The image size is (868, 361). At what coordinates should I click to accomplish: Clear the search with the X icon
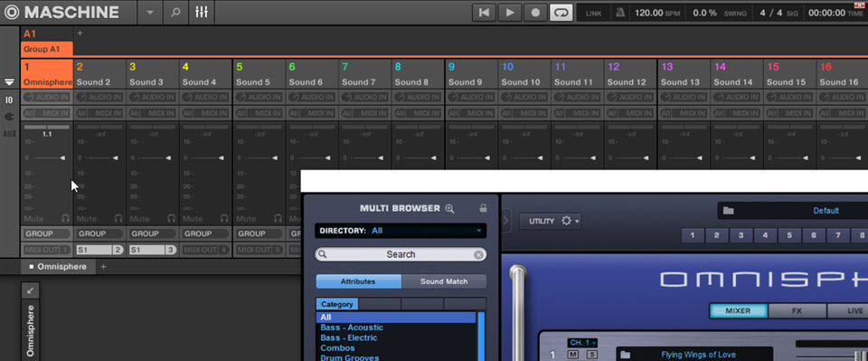(479, 255)
